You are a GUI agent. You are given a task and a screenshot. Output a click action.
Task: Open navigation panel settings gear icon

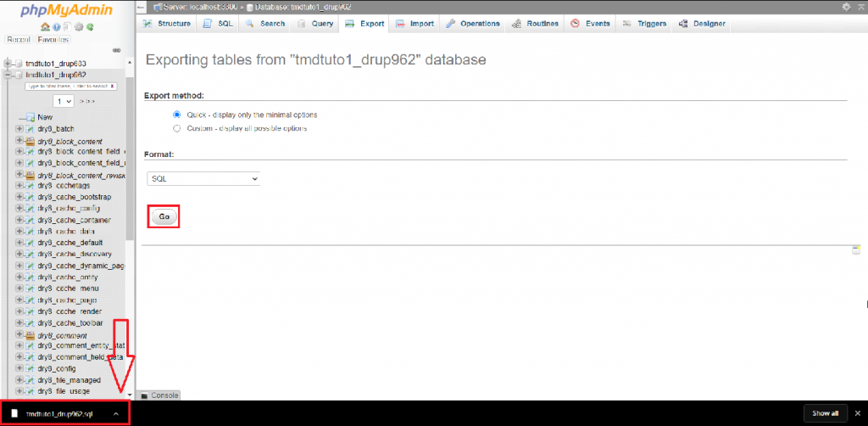[x=79, y=27]
